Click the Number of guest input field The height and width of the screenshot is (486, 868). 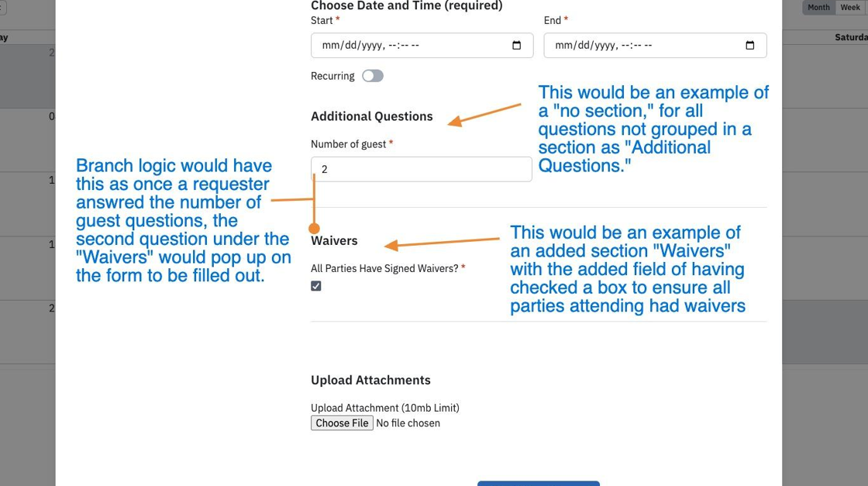pos(422,169)
